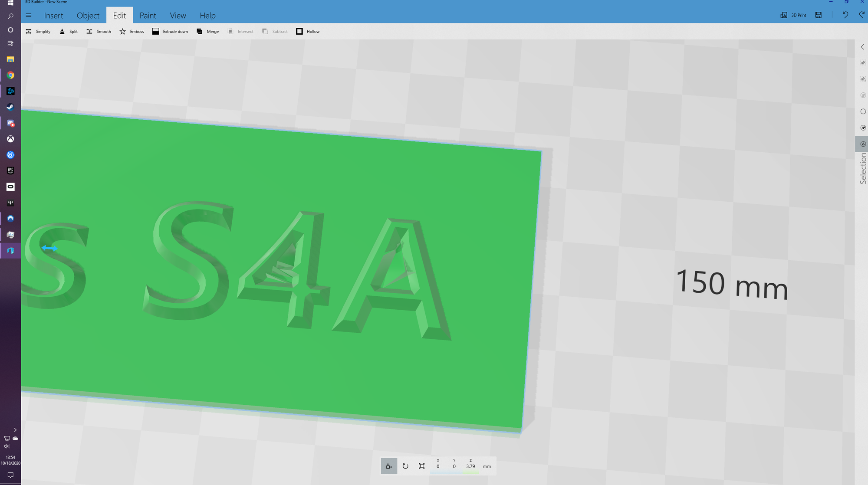This screenshot has height=485, width=868.
Task: Open Discord from the taskbar
Action: (10, 123)
